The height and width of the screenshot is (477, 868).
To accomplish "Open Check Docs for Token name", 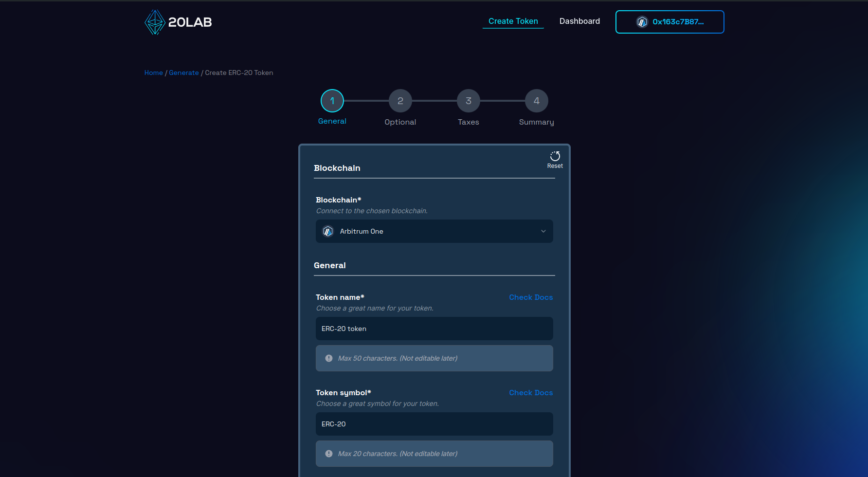I will (531, 297).
